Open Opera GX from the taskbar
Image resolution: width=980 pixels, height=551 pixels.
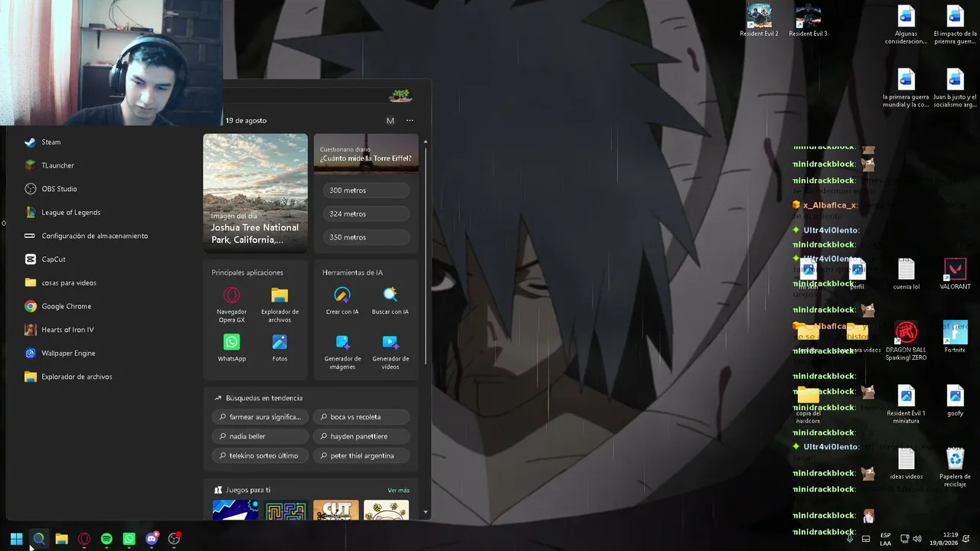coord(84,539)
